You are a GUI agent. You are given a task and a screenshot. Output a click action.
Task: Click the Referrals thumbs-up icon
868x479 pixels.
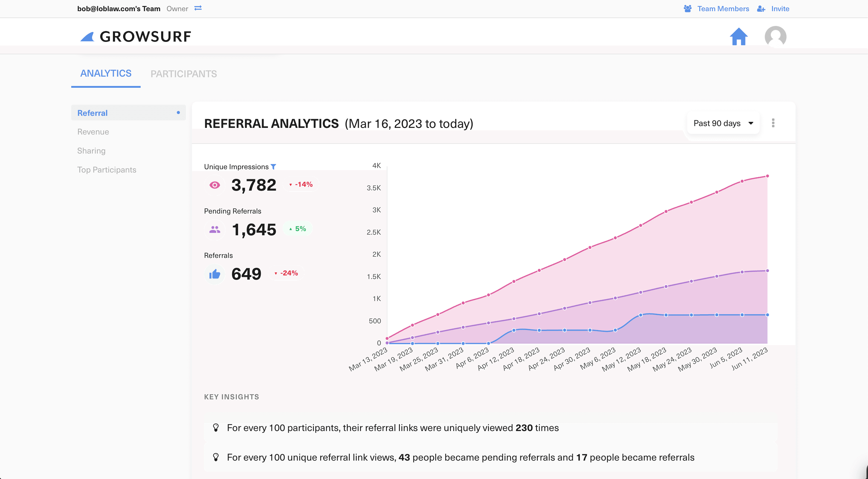[x=215, y=274]
